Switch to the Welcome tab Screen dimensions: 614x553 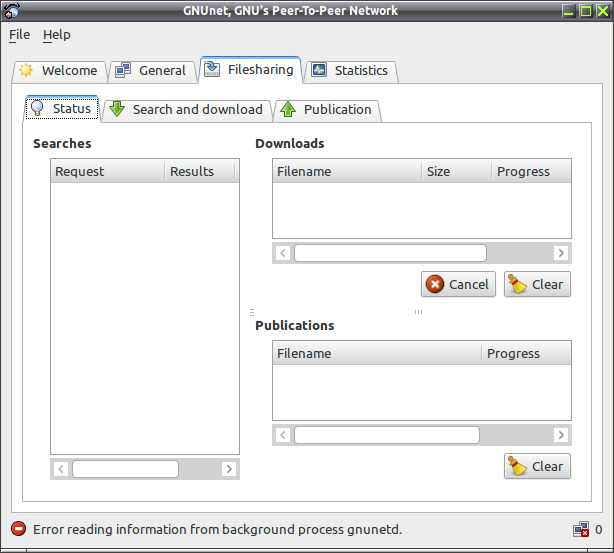tap(60, 71)
